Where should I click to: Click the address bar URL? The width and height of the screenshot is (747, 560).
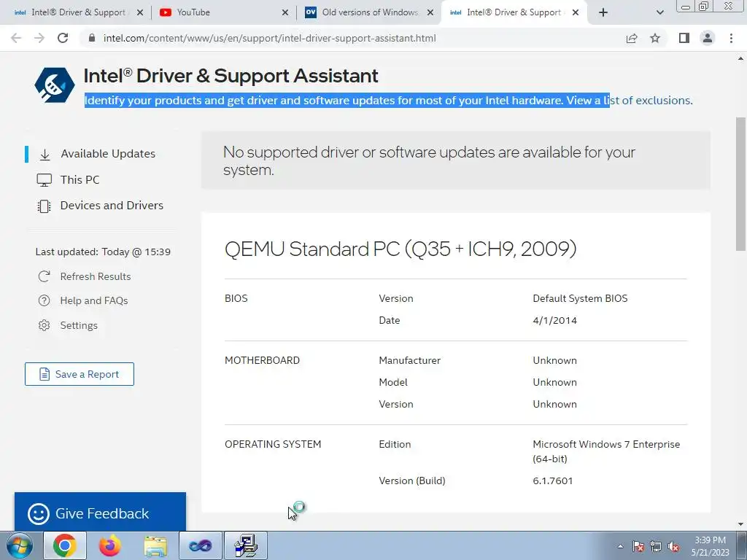269,38
